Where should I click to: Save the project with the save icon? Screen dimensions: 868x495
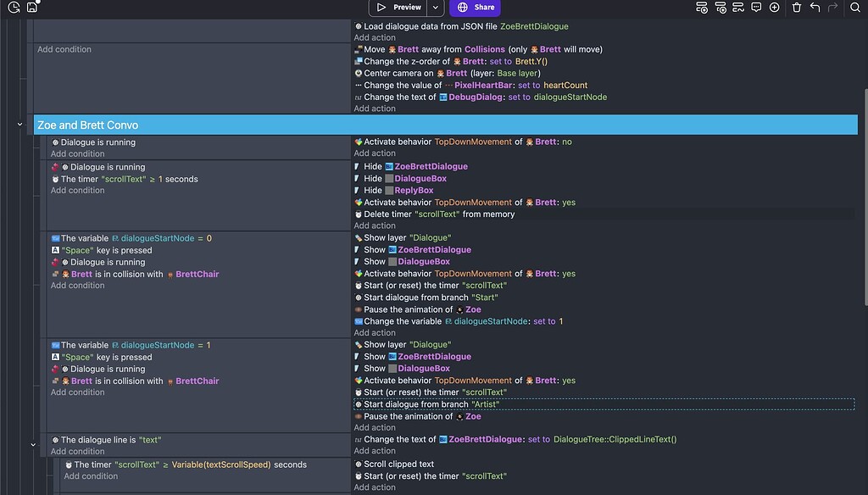[31, 8]
